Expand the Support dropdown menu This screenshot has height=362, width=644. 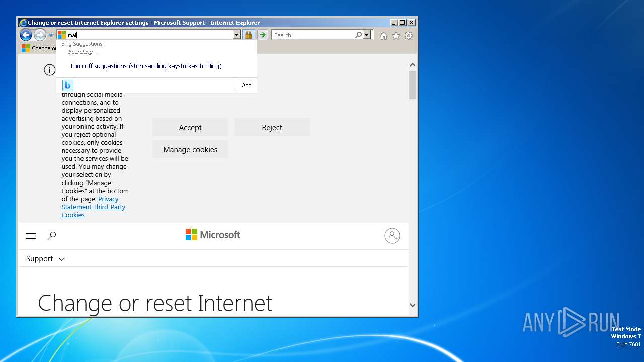tap(46, 259)
